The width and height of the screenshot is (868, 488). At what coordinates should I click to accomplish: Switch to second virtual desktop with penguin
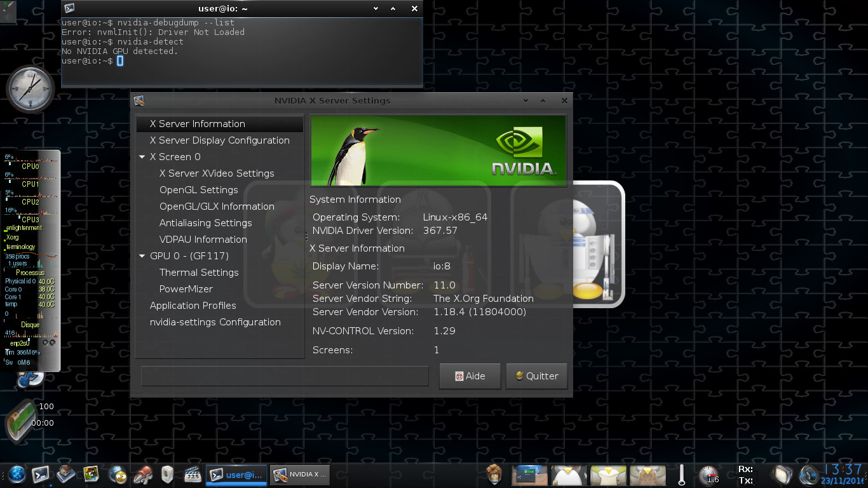pyautogui.click(x=569, y=475)
